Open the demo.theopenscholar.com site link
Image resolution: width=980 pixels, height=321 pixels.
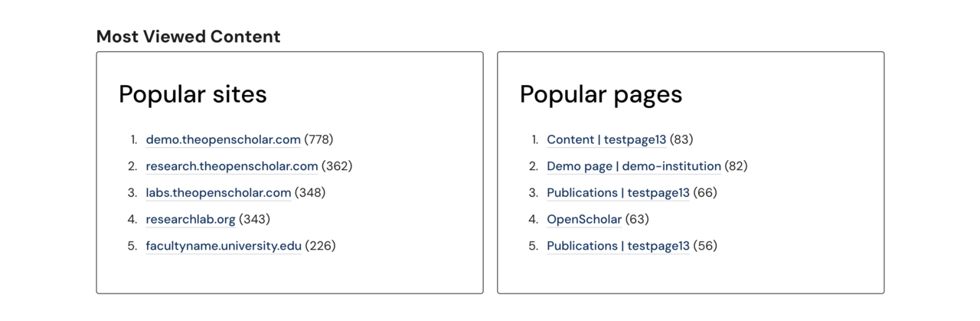[223, 139]
